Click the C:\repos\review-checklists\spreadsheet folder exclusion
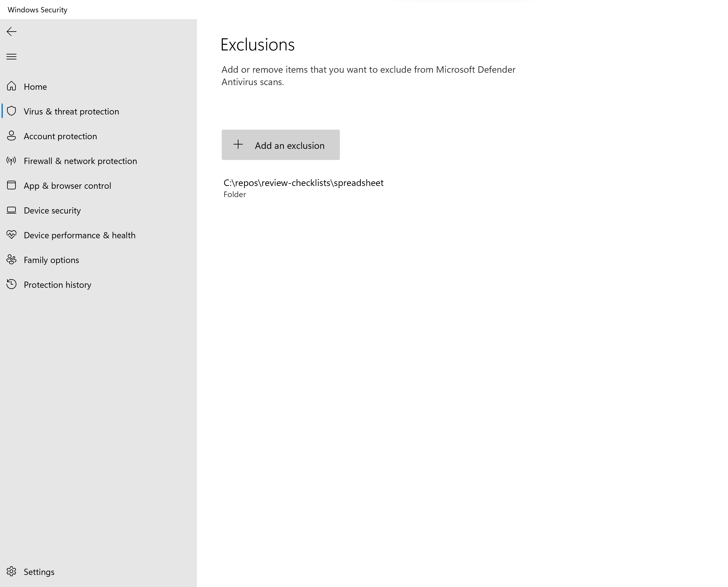Screen dimensions: 728x587 [303, 187]
